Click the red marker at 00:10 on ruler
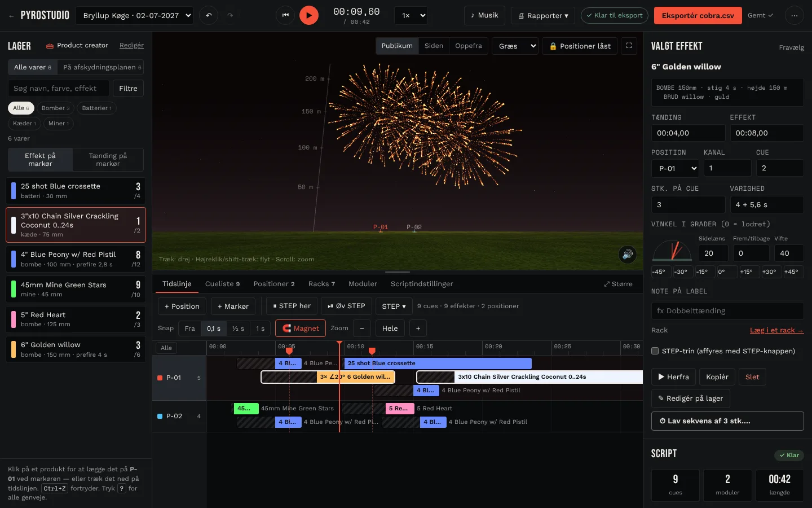The width and height of the screenshot is (812, 508). pyautogui.click(x=372, y=351)
